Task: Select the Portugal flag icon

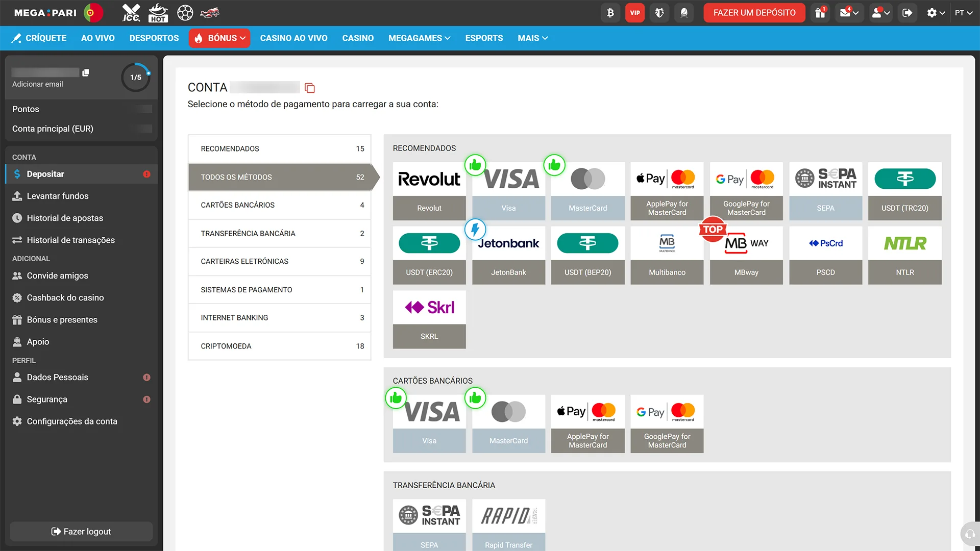Action: click(93, 13)
